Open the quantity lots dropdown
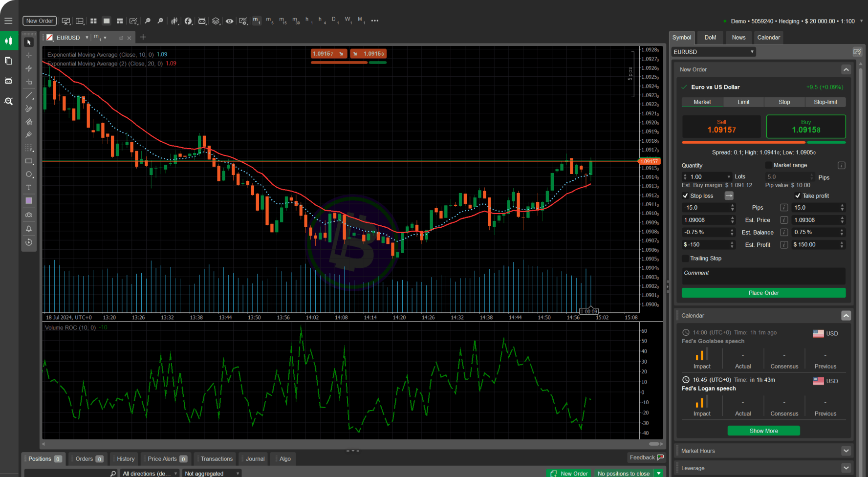Screen dimensions: 868x477 click(729, 177)
